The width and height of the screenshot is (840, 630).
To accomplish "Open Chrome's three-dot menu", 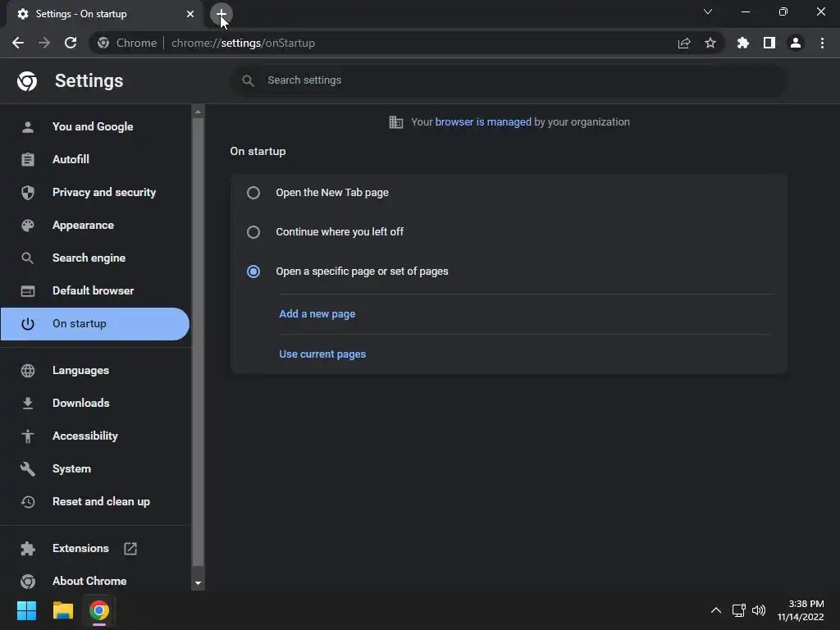I will [x=822, y=43].
